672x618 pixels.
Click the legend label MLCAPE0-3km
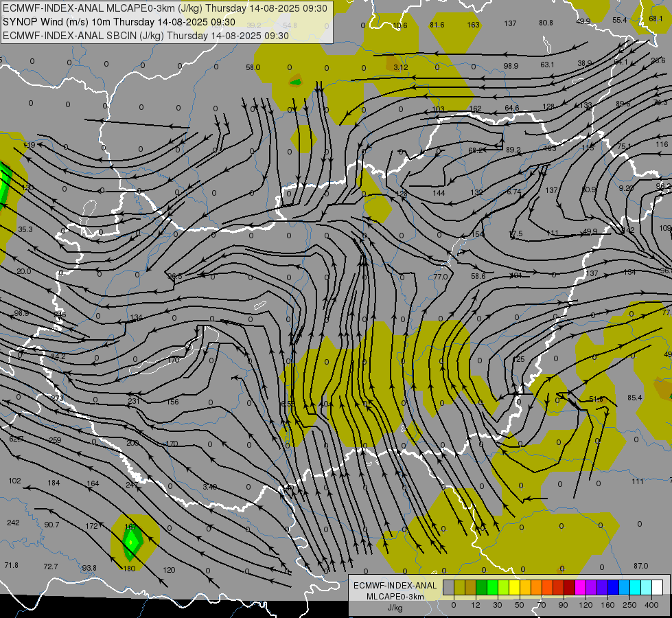click(395, 597)
